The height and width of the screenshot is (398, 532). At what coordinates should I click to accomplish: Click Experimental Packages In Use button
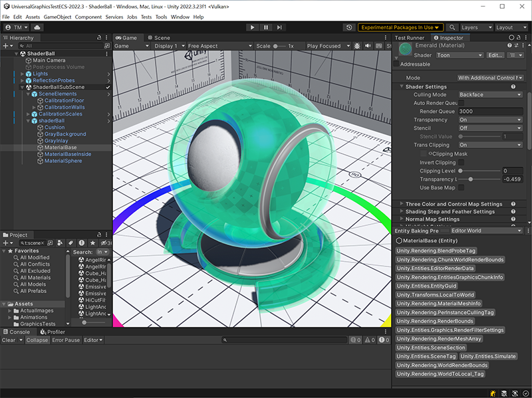click(x=400, y=27)
